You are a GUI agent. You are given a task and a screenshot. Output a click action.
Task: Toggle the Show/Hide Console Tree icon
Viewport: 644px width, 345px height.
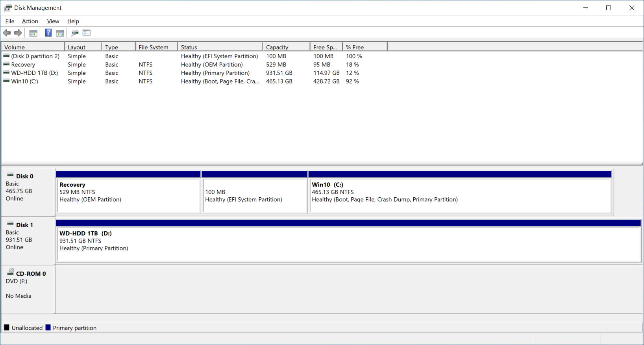point(33,33)
